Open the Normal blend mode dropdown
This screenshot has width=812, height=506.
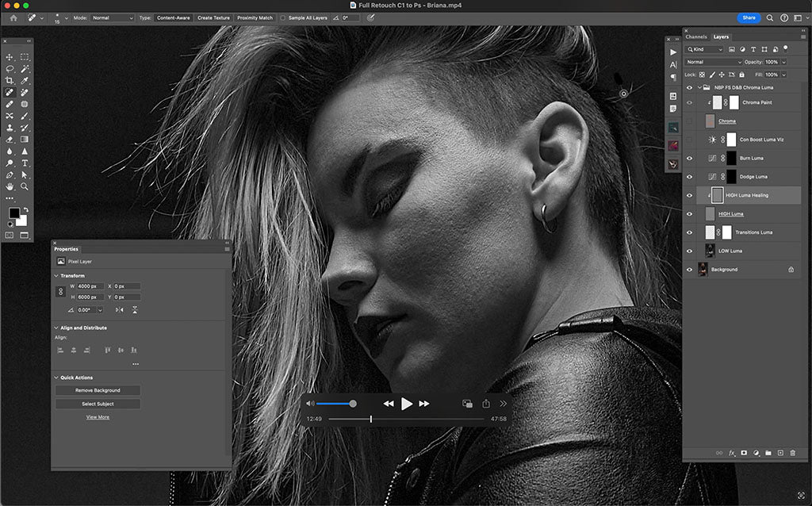pyautogui.click(x=712, y=61)
